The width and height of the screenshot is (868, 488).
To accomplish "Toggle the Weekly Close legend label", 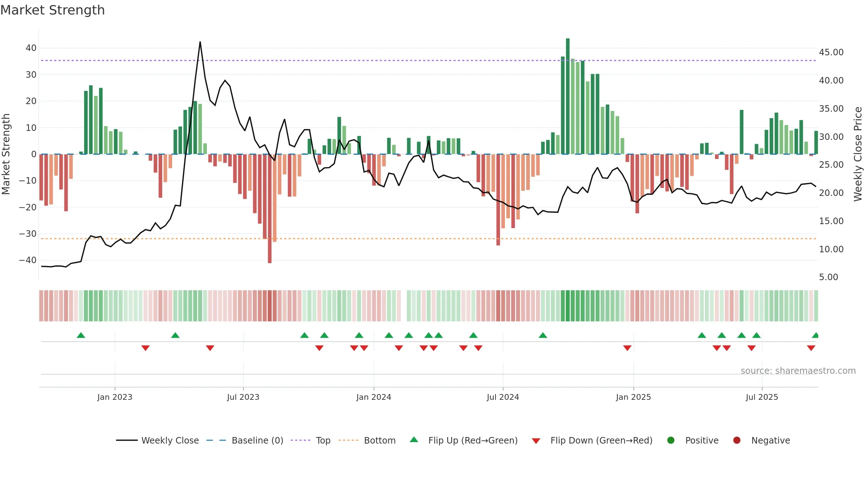I will tap(170, 440).
